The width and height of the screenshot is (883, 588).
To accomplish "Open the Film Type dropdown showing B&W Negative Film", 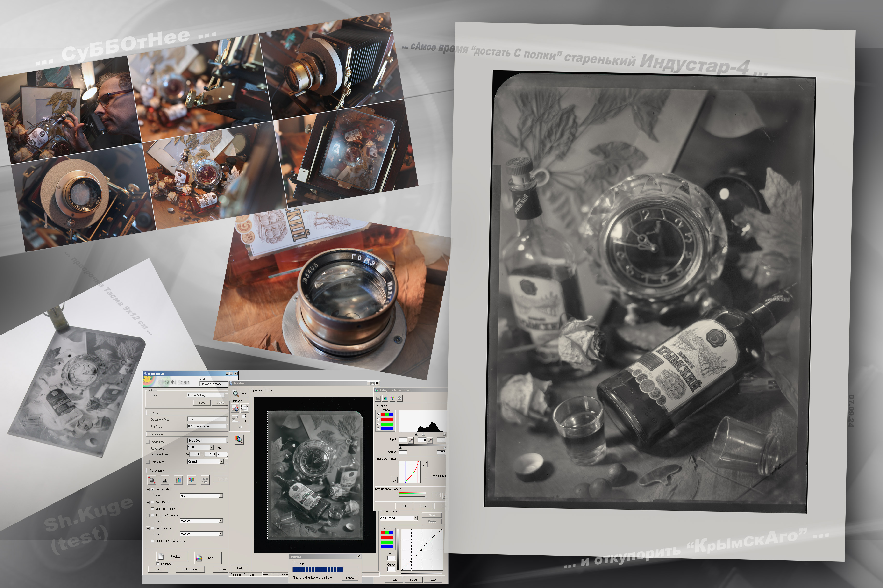I will point(207,427).
